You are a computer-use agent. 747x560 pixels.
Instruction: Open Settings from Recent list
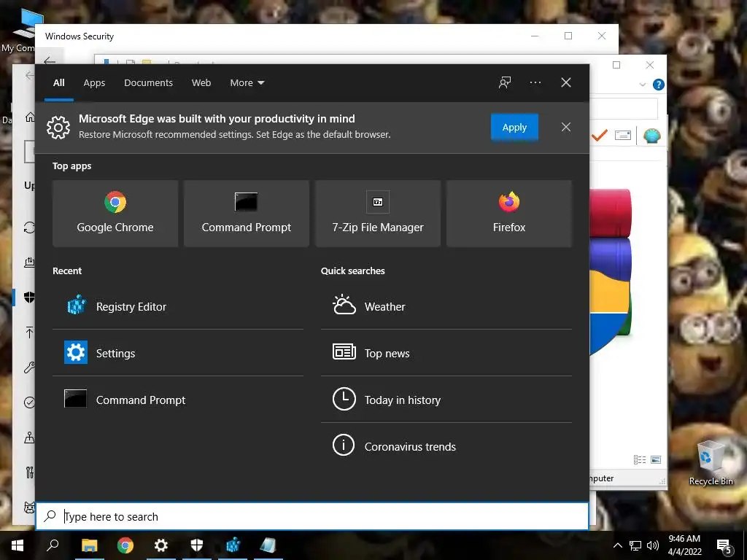tap(178, 353)
